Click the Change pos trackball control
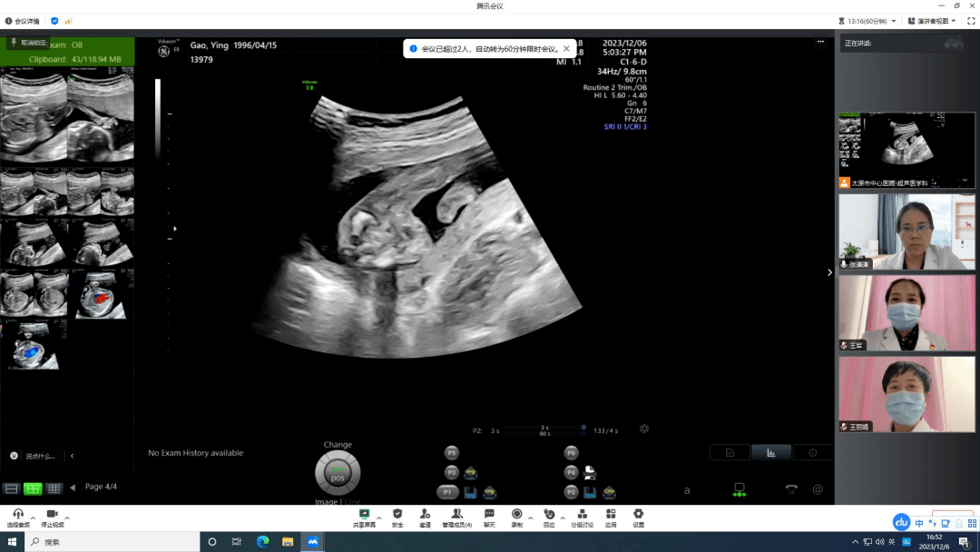This screenshot has height=552, width=980. [x=338, y=473]
